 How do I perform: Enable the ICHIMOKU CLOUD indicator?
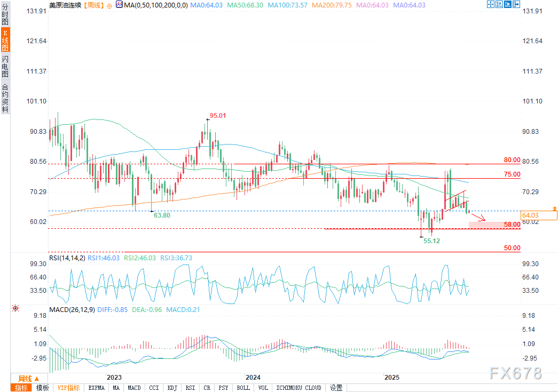click(x=298, y=388)
